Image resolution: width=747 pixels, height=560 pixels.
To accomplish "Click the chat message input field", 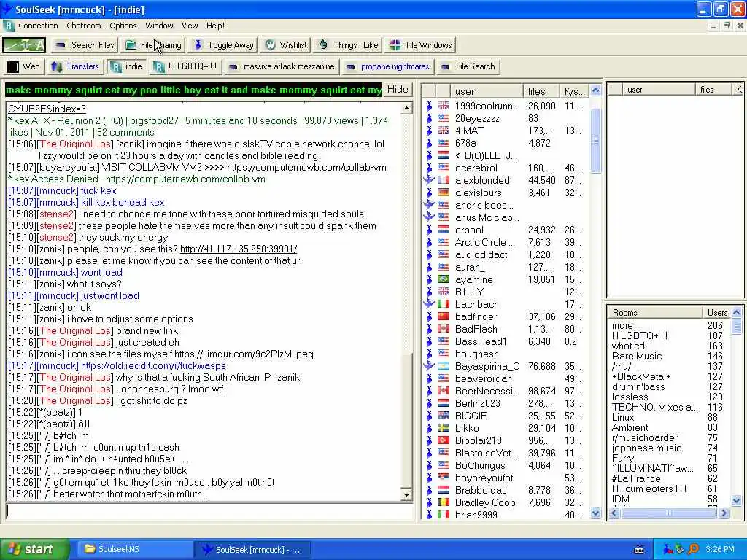I will pos(209,511).
